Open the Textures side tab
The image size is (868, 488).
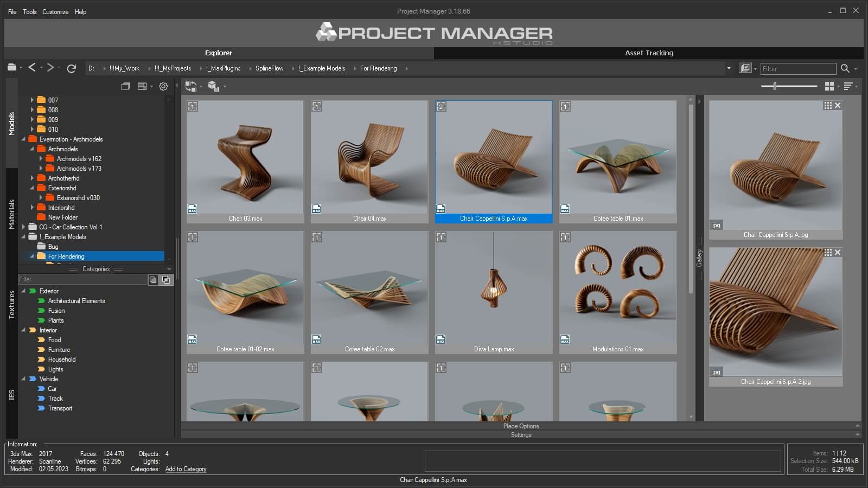click(x=11, y=304)
